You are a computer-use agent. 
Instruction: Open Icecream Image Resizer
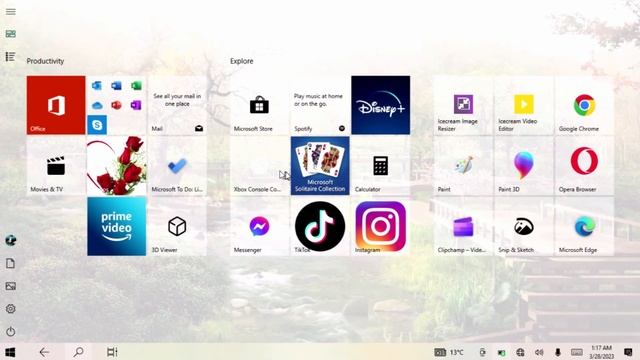[463, 105]
